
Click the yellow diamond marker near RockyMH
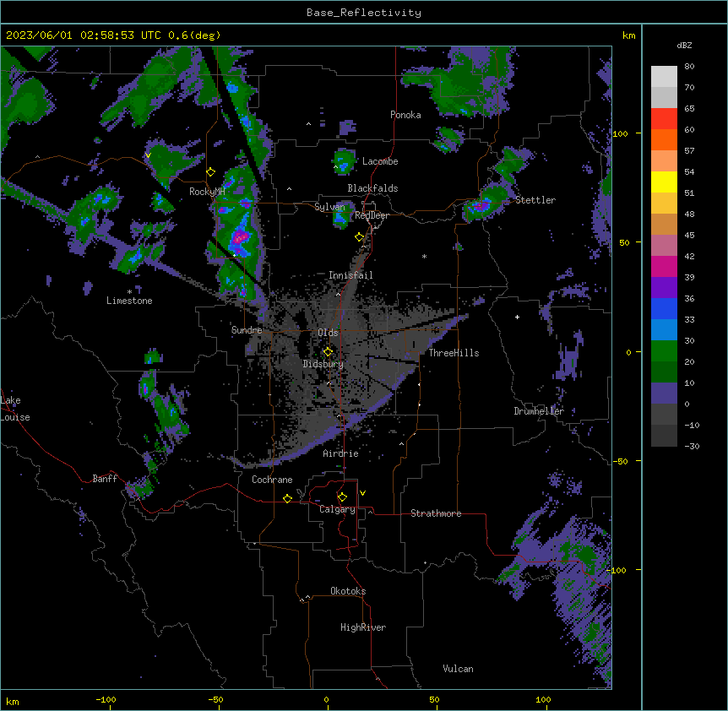[211, 172]
